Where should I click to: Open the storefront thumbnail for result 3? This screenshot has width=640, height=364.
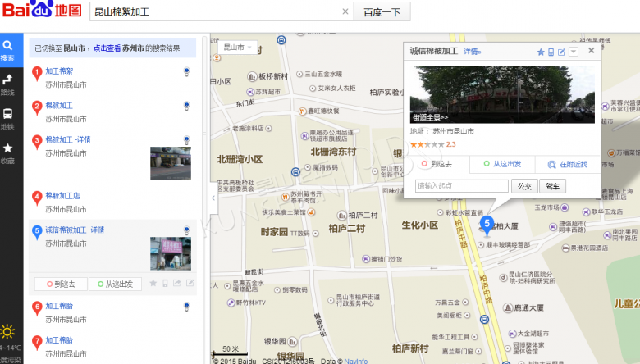171,163
